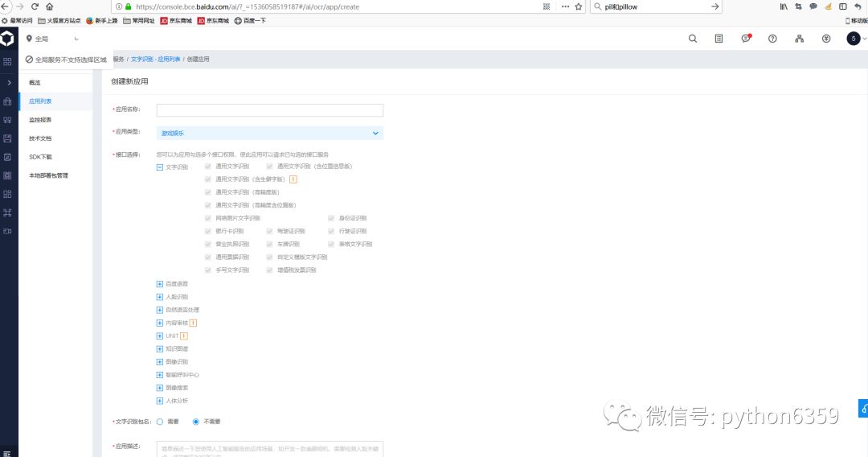Click the warning icon beside 内容审核
Screen dimensions: 868x457
(193, 323)
